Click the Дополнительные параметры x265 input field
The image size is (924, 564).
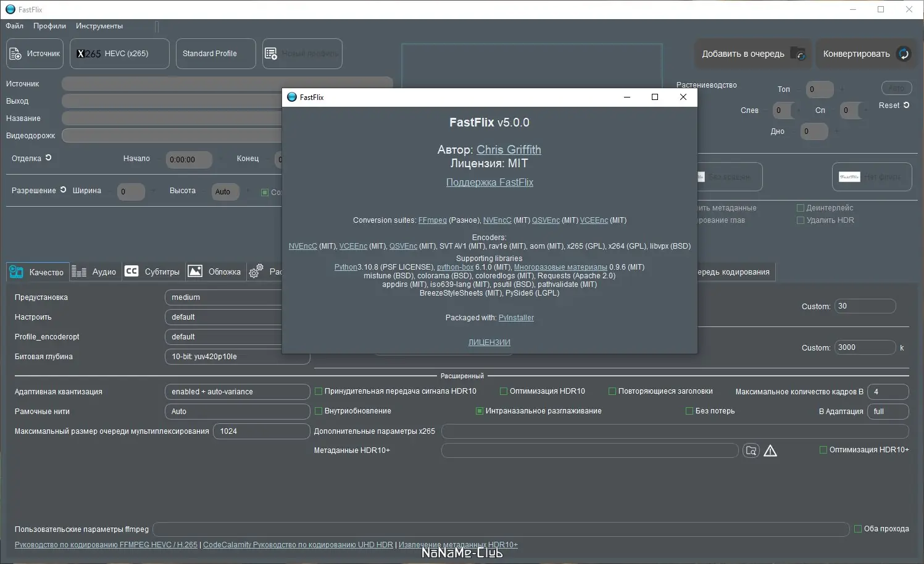click(675, 431)
